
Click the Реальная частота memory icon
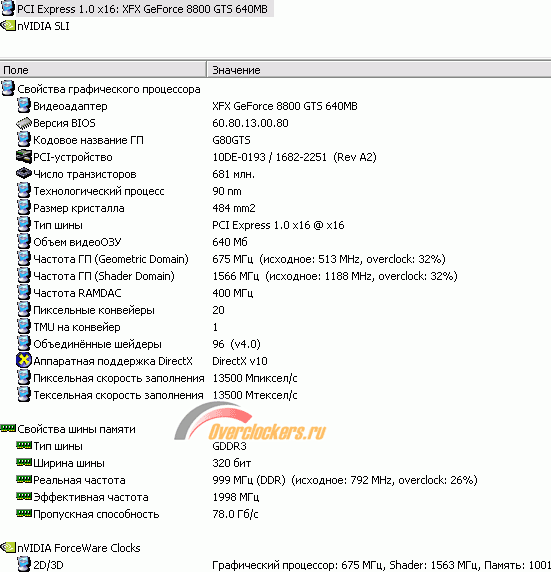(24, 479)
